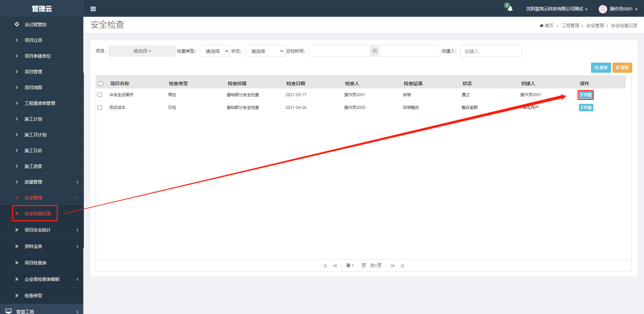Viewport: 644px width, 314px height.
Task: Check the 测试成本 row checkbox
Action: pyautogui.click(x=100, y=108)
